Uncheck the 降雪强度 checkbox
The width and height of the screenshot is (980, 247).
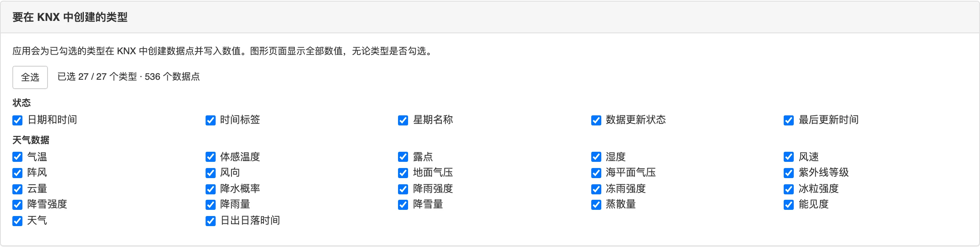coord(17,204)
